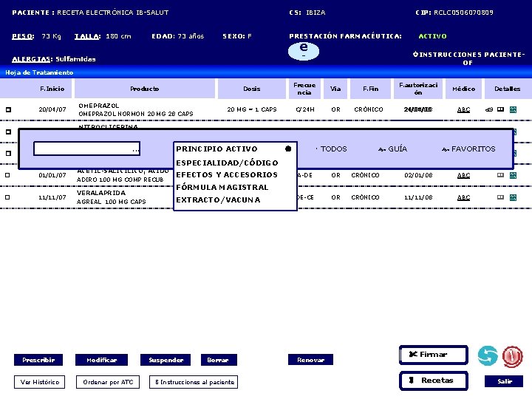Click the green grid icon in the ADIRO row
Image resolution: width=532 pixels, height=399 pixels.
[513, 175]
